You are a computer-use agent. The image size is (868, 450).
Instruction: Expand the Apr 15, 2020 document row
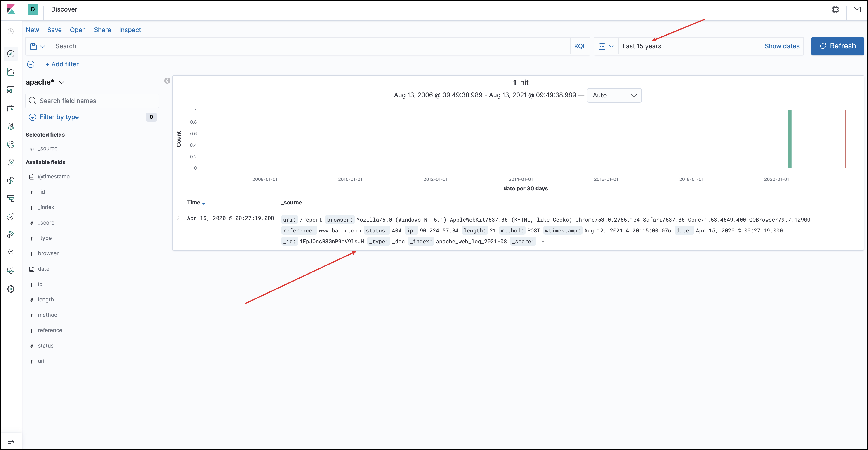pyautogui.click(x=178, y=218)
